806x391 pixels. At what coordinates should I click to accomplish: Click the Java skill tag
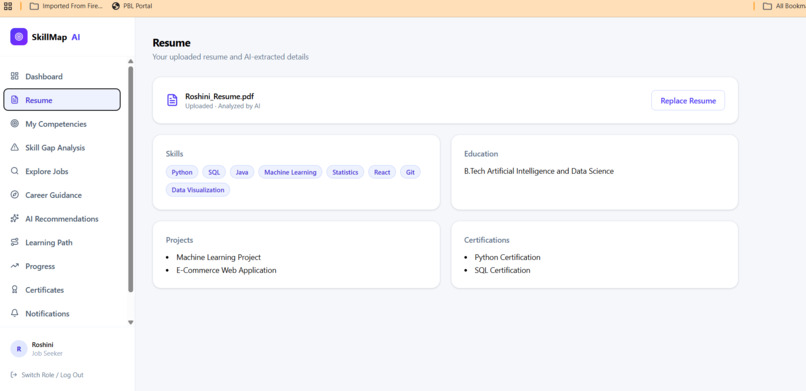(242, 172)
